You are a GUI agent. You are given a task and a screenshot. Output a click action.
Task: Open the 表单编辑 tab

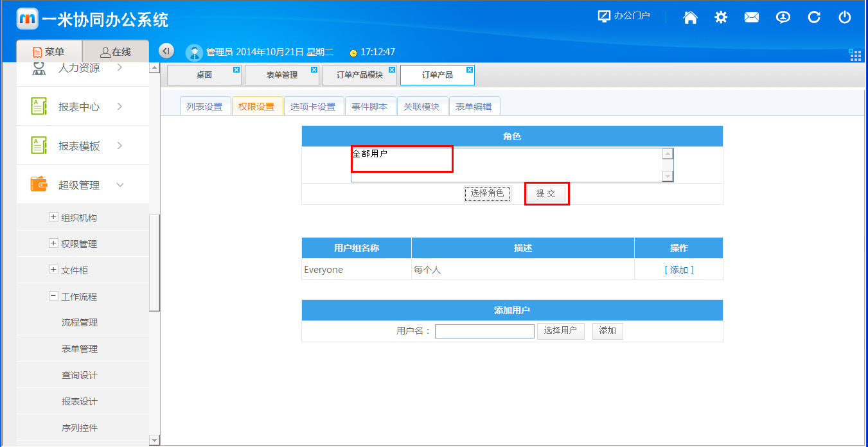coord(474,107)
